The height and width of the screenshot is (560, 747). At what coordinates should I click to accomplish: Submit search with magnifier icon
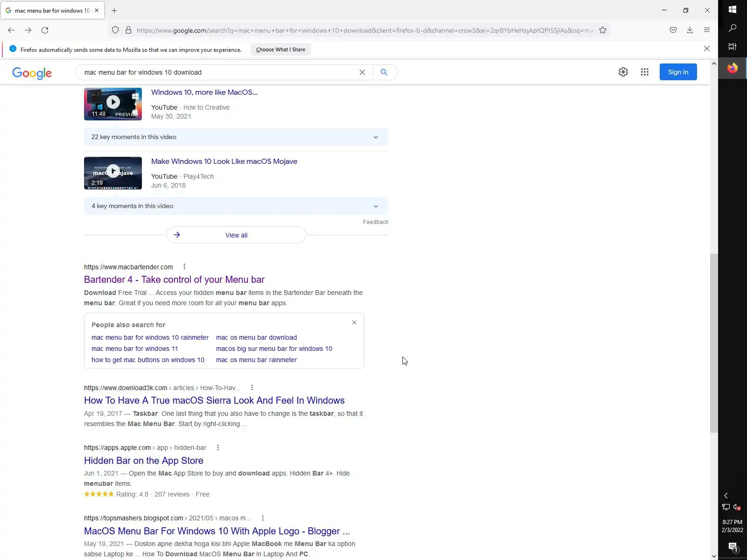coord(384,72)
